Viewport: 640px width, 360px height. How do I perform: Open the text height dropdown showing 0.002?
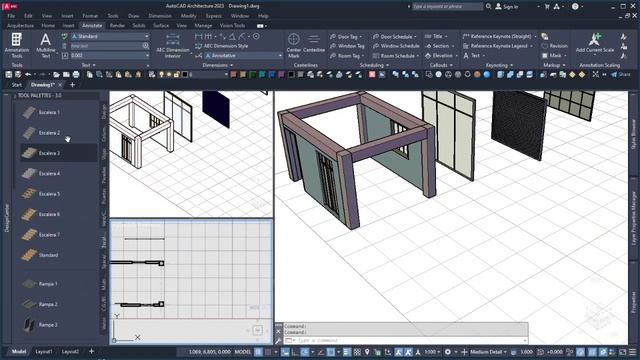click(x=110, y=55)
